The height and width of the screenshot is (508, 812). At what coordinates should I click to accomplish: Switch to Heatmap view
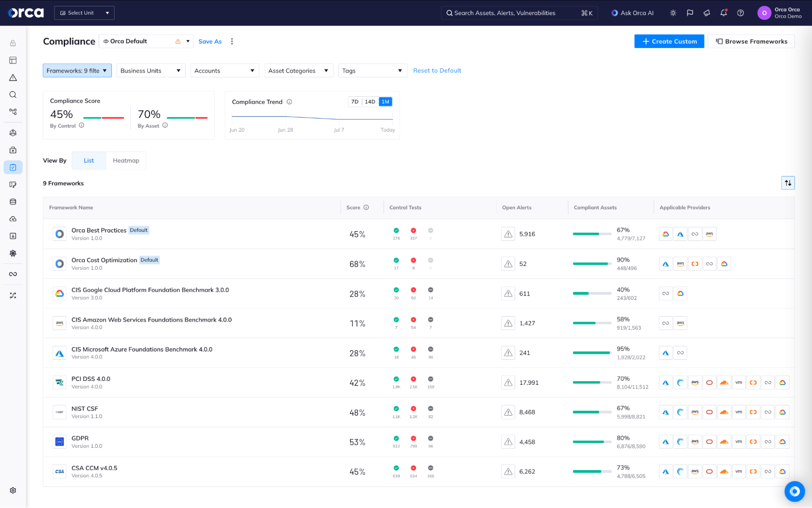click(126, 161)
